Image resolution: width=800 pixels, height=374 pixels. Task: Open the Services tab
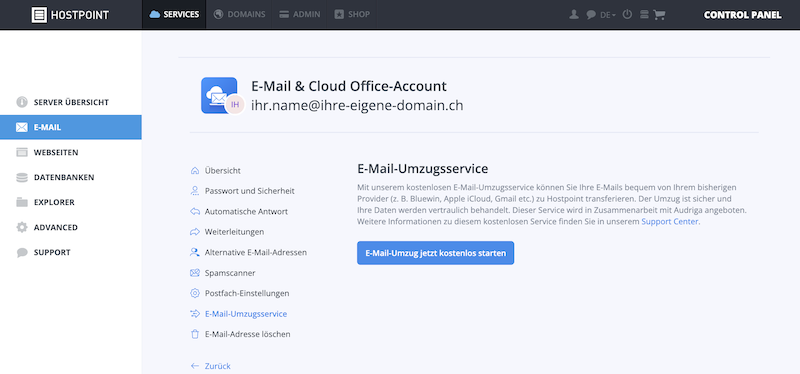tap(174, 14)
